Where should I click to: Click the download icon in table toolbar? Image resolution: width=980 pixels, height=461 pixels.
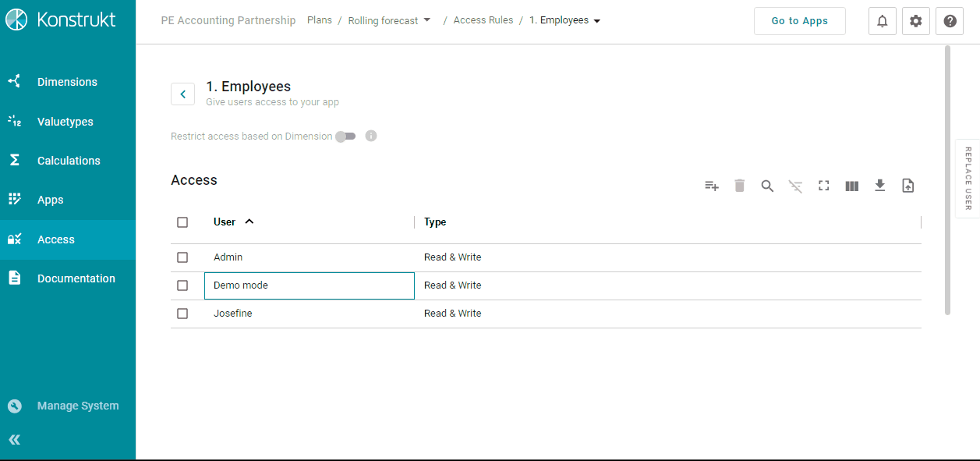point(879,186)
